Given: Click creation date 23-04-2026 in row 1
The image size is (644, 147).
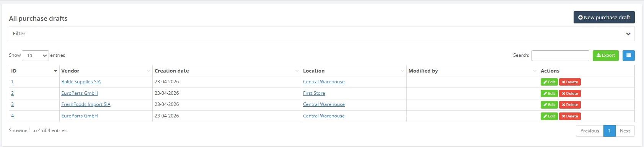Looking at the screenshot, I should (x=166, y=82).
